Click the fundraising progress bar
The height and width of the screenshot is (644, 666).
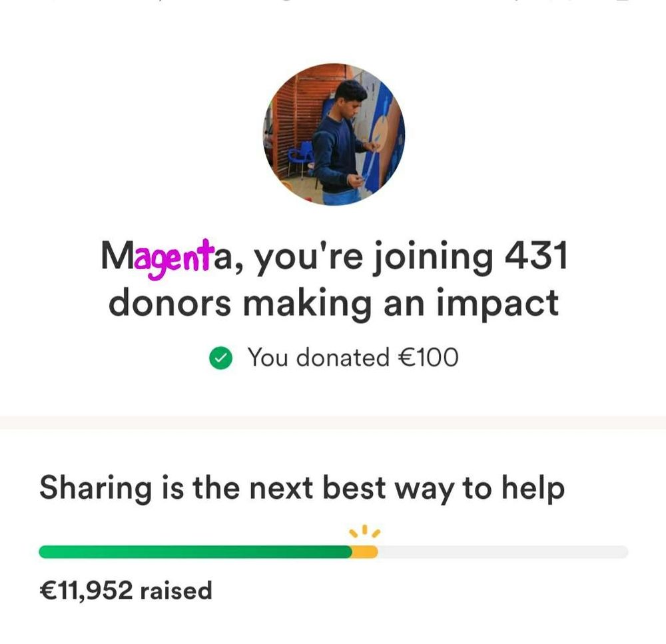pos(333,551)
